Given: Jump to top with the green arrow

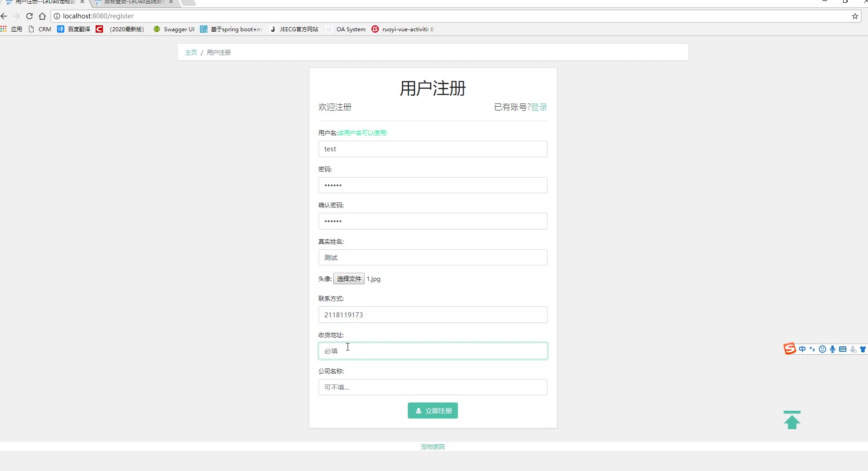Looking at the screenshot, I should (792, 420).
